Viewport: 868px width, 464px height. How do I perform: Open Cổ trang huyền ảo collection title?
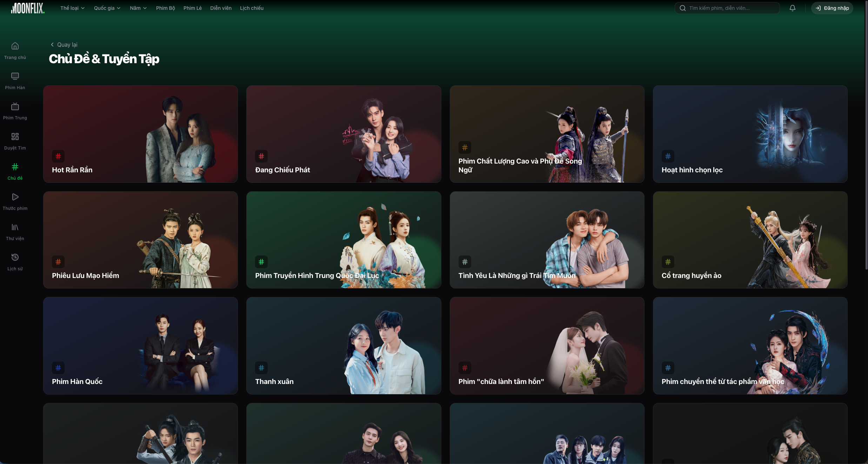click(692, 276)
